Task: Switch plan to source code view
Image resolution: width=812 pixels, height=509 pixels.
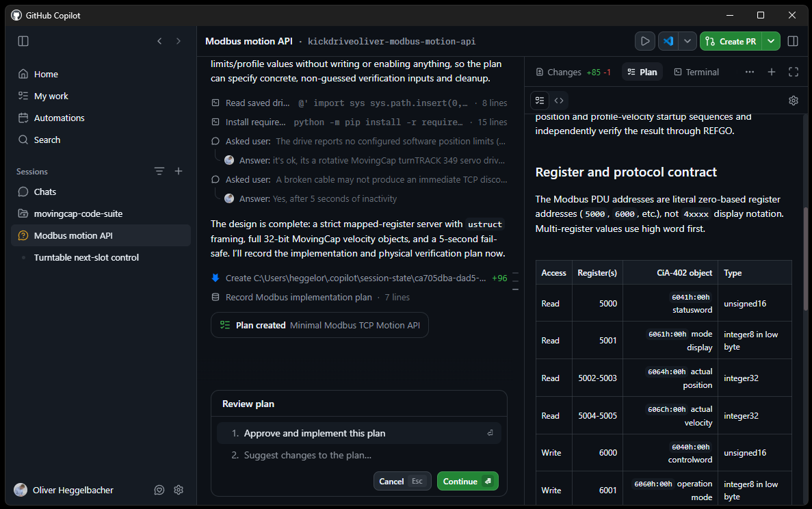Action: [x=559, y=101]
